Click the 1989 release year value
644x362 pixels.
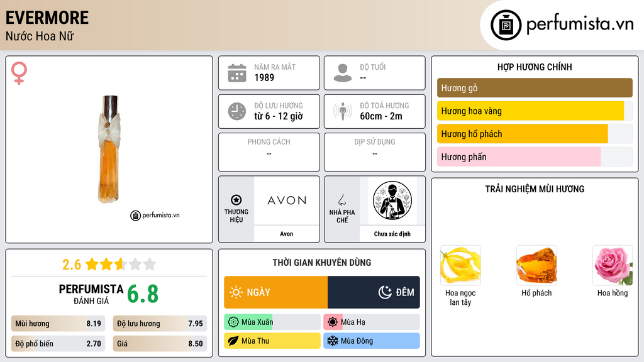(x=264, y=77)
